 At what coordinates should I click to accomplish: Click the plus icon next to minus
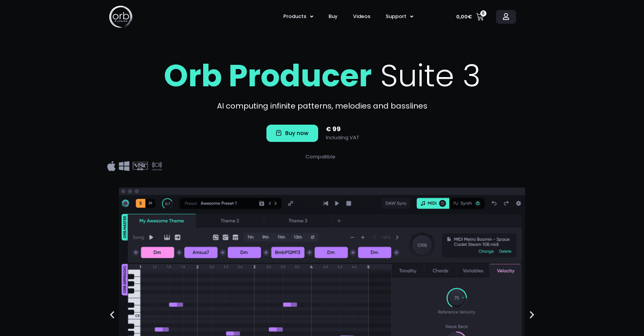pos(363,237)
